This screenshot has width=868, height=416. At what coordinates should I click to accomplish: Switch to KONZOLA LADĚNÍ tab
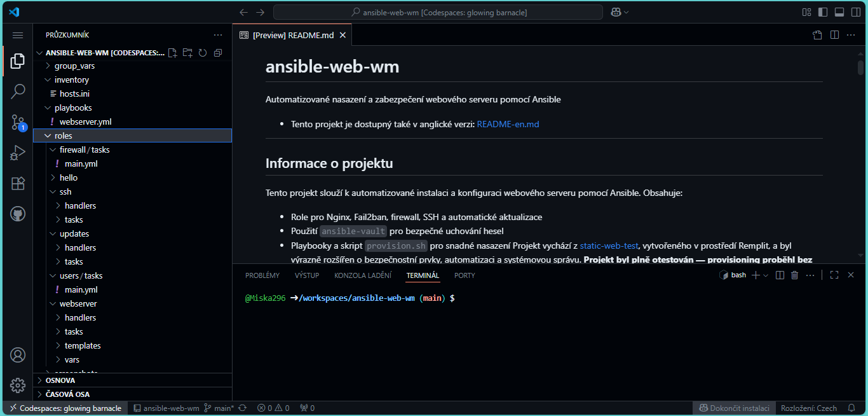(x=363, y=275)
